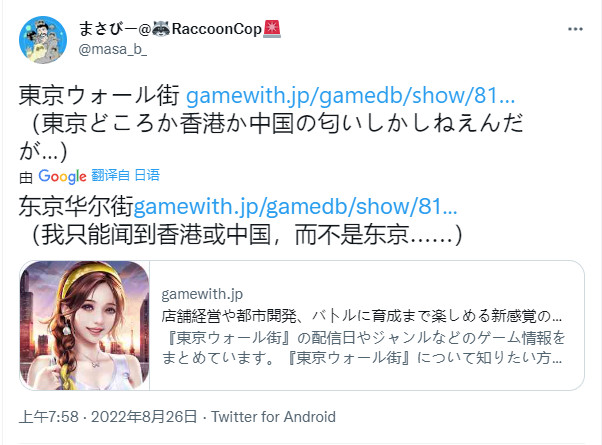Click the 翻译自 日语 translation toggle link
The width and height of the screenshot is (602, 445).
point(125,175)
